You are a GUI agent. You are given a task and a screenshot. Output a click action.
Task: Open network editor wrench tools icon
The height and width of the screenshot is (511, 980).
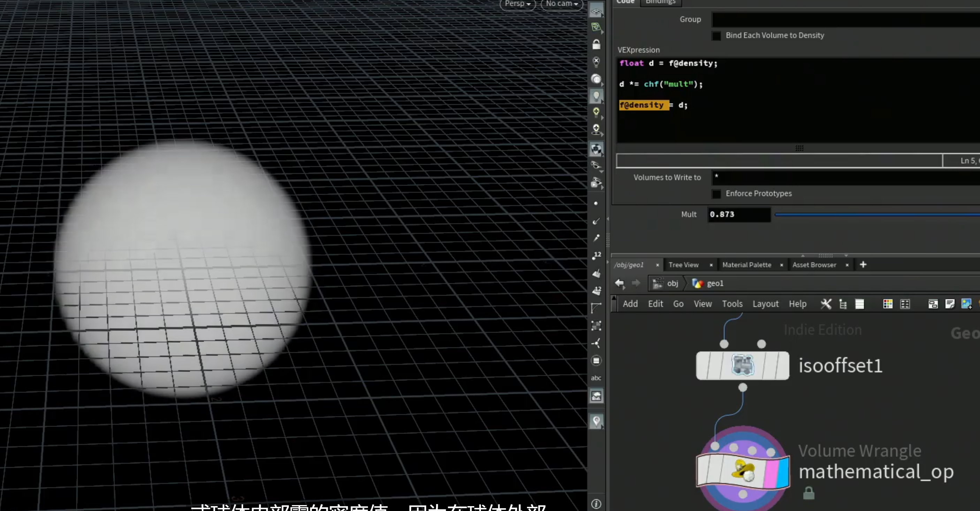pyautogui.click(x=826, y=304)
